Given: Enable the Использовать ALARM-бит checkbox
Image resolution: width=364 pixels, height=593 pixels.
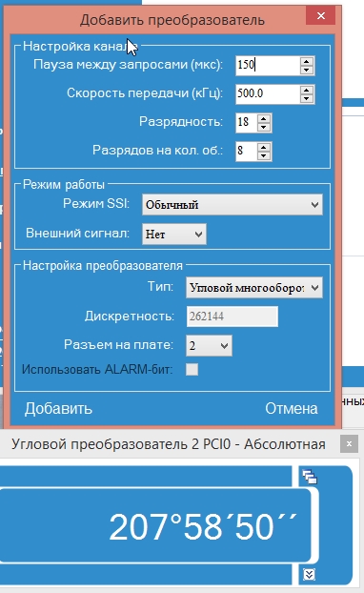Looking at the screenshot, I should [192, 370].
